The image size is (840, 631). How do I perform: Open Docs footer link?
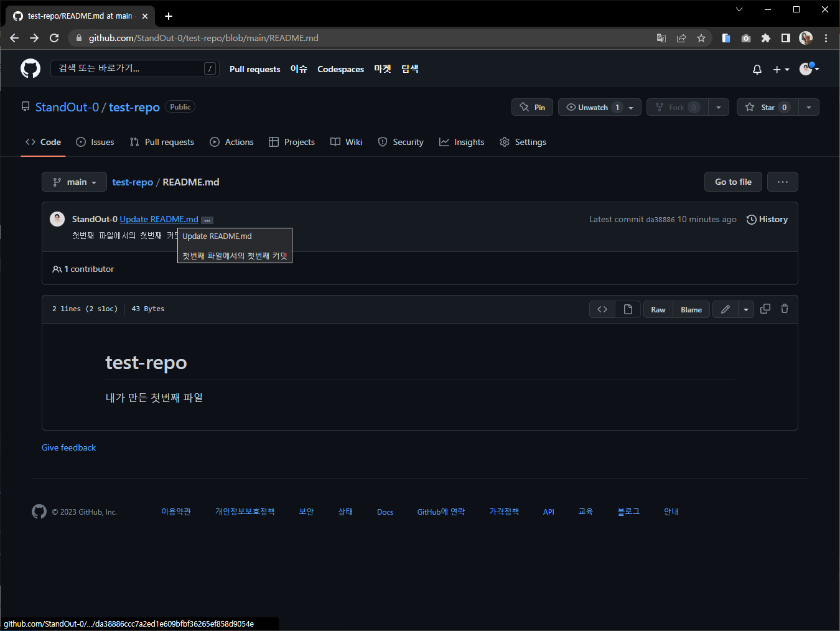[x=385, y=512]
